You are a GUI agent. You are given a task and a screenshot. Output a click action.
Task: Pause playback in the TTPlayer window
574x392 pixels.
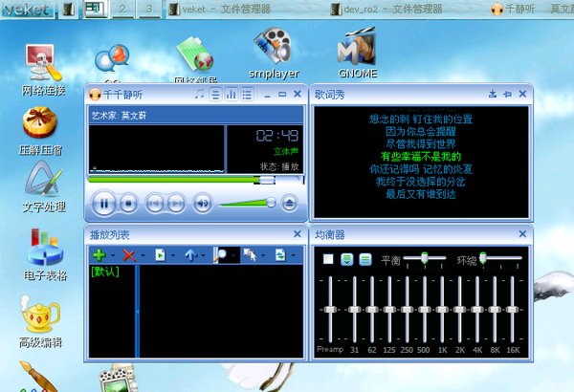coord(104,203)
